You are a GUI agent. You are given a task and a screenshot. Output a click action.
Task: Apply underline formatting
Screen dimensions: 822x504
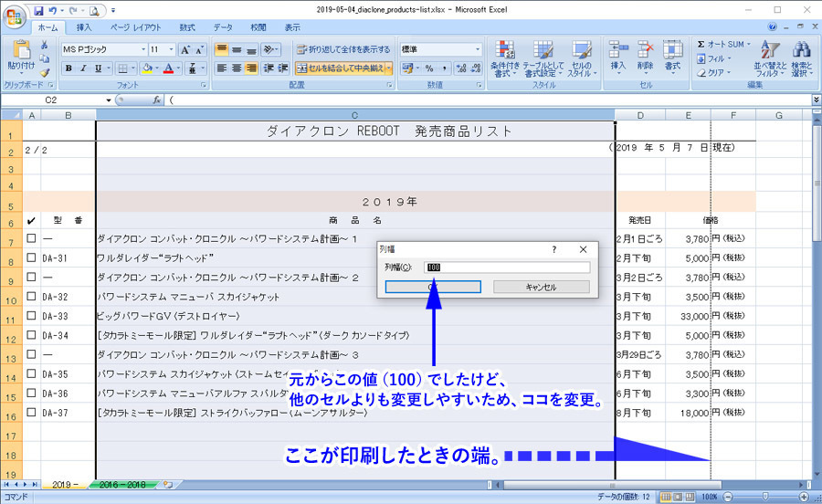98,68
